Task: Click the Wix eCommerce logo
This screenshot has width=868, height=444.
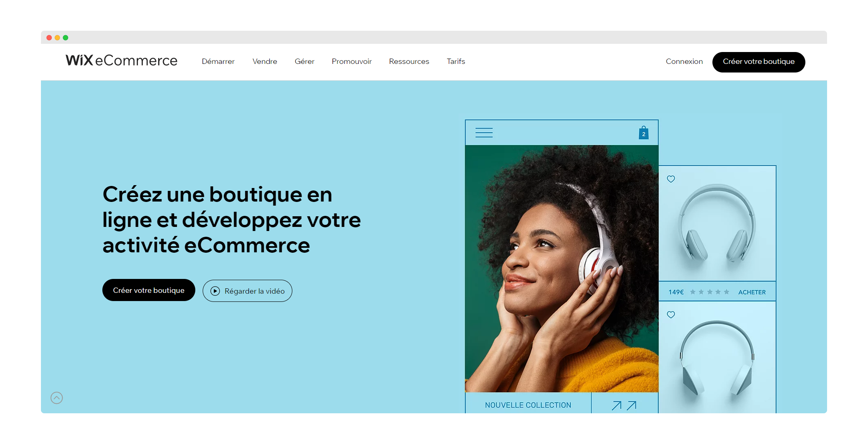Action: click(x=122, y=61)
